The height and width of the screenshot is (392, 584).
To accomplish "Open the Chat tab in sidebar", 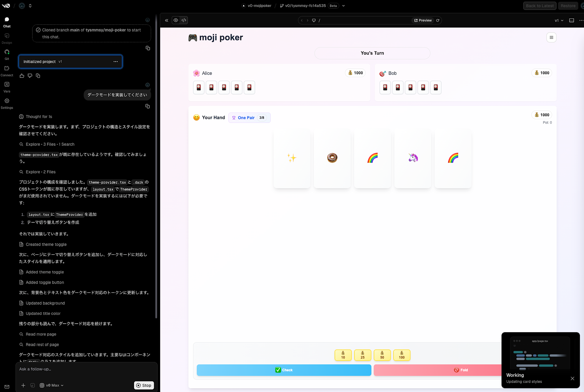I will pos(7,22).
